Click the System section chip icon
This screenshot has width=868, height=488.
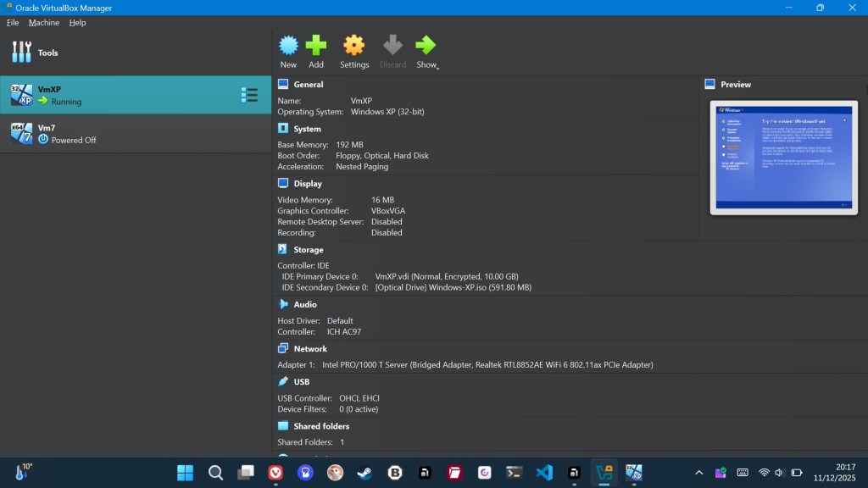[x=283, y=129]
